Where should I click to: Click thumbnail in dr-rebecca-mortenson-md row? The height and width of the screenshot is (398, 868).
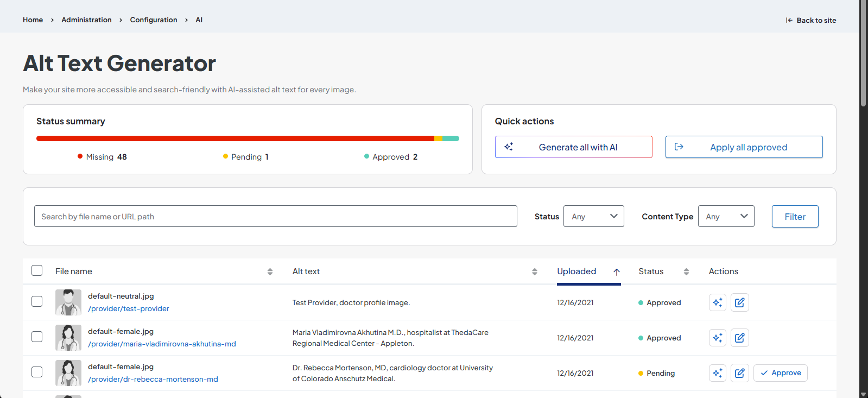pos(68,372)
